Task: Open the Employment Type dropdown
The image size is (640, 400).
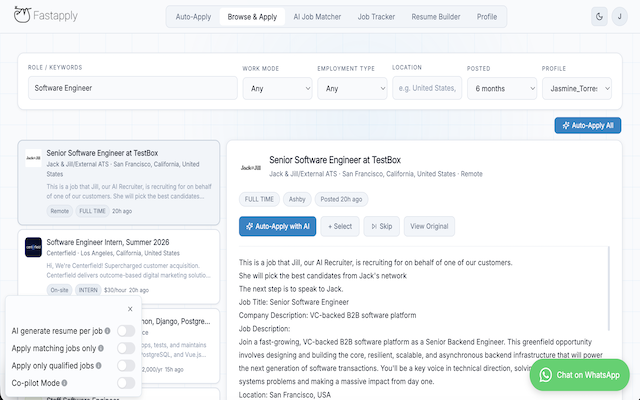Action: tap(352, 89)
